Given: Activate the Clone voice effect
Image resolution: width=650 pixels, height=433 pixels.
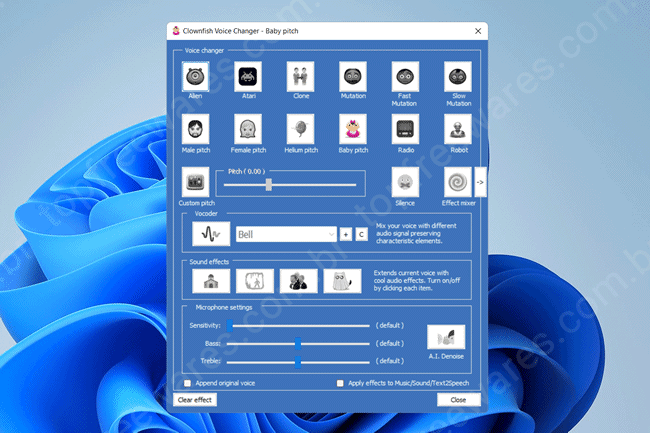Looking at the screenshot, I should [x=301, y=77].
